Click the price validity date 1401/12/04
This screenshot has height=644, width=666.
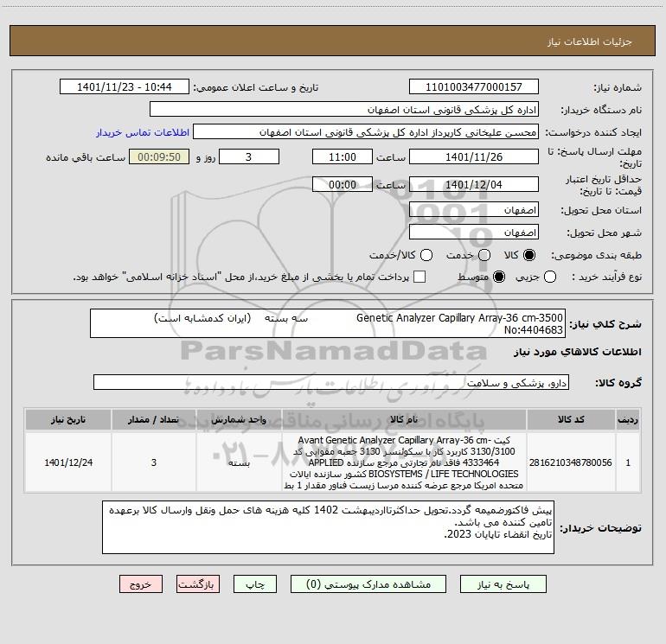(x=474, y=184)
